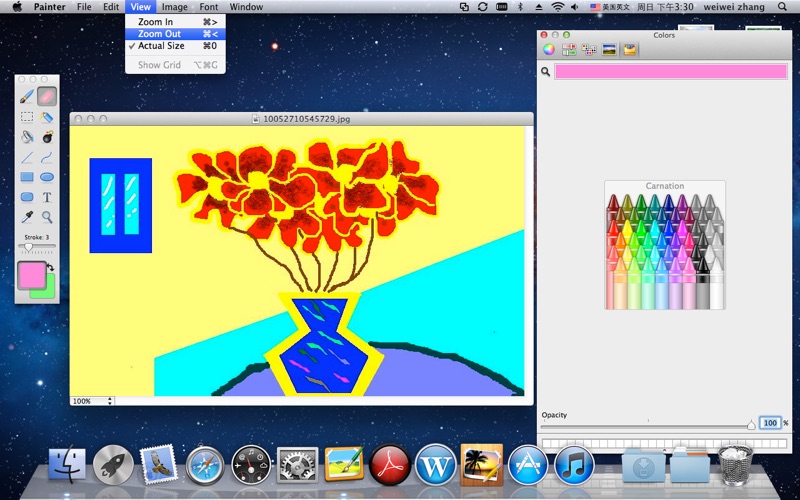
Task: Click the Apple menu icon
Action: click(17, 7)
